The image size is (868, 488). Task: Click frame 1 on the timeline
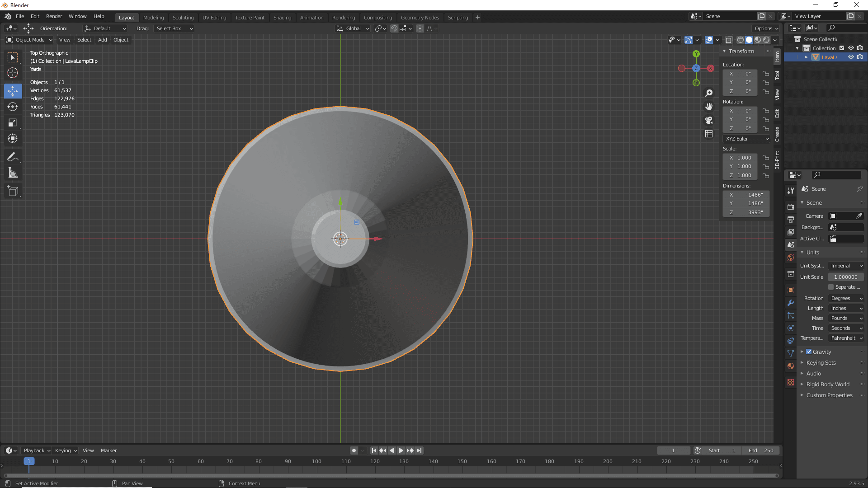tap(28, 460)
